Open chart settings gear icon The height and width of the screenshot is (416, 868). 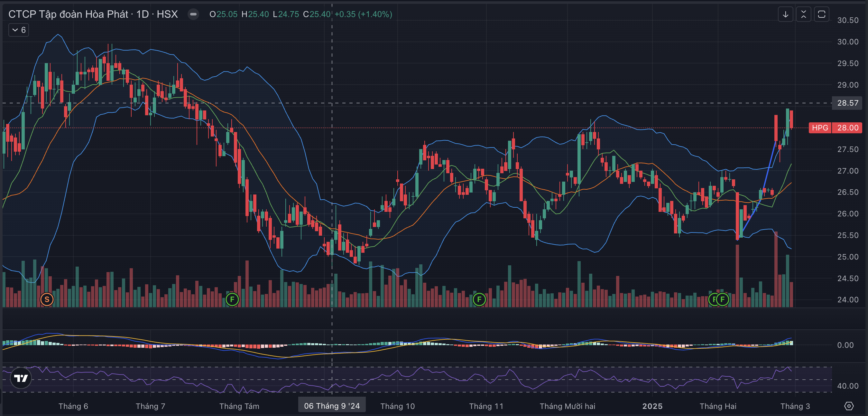tap(848, 406)
